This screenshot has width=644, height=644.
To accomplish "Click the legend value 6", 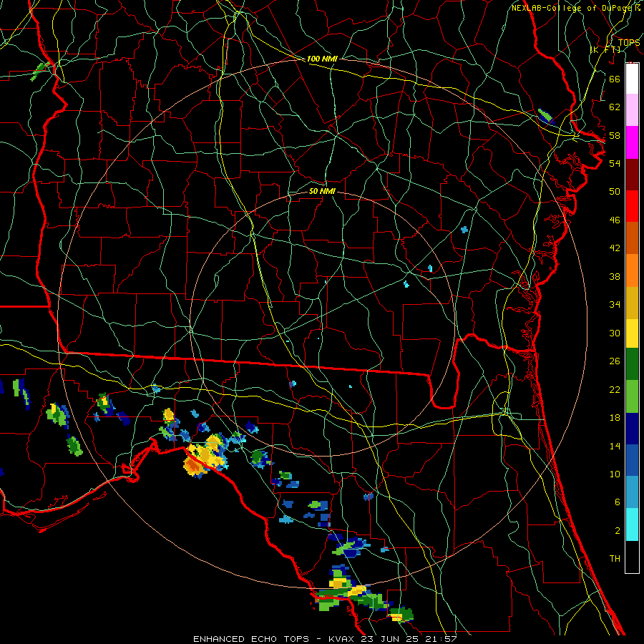I will [617, 502].
